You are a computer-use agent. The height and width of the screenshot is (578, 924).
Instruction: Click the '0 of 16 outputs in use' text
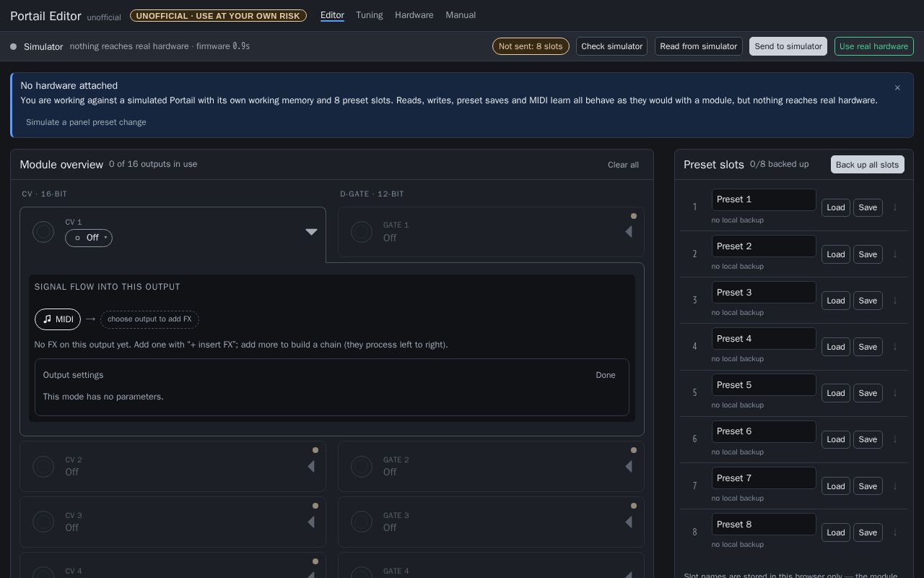click(x=153, y=164)
